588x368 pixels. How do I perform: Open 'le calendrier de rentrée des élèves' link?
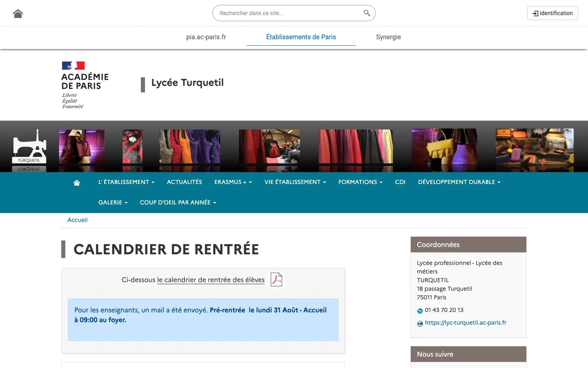[x=211, y=280]
